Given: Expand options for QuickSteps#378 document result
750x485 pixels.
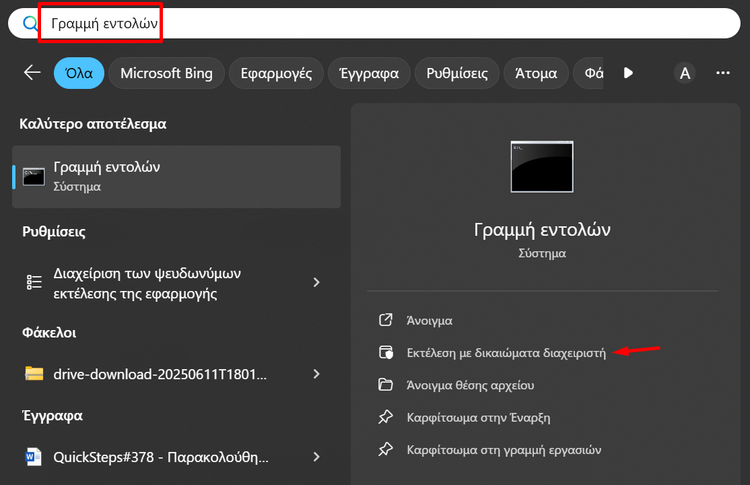Looking at the screenshot, I should [317, 457].
